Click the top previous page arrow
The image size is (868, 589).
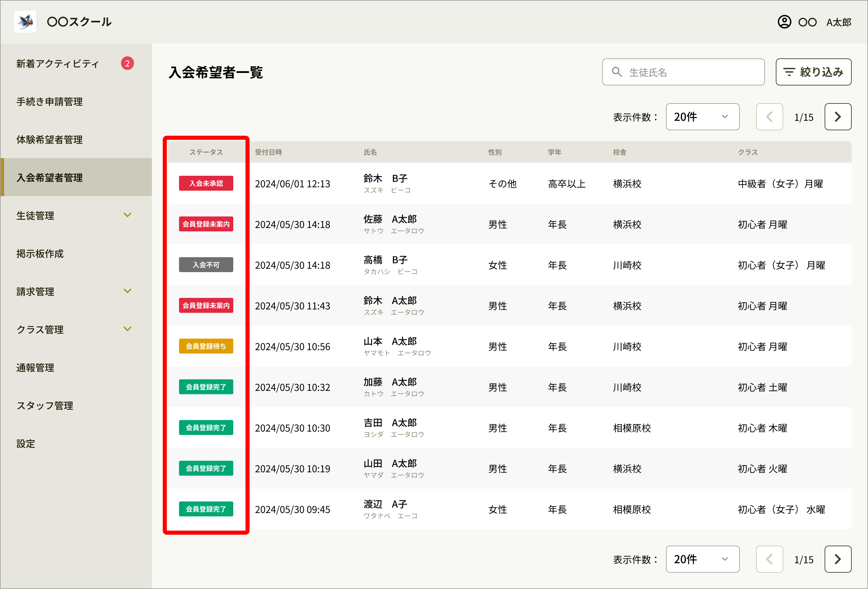pyautogui.click(x=769, y=117)
